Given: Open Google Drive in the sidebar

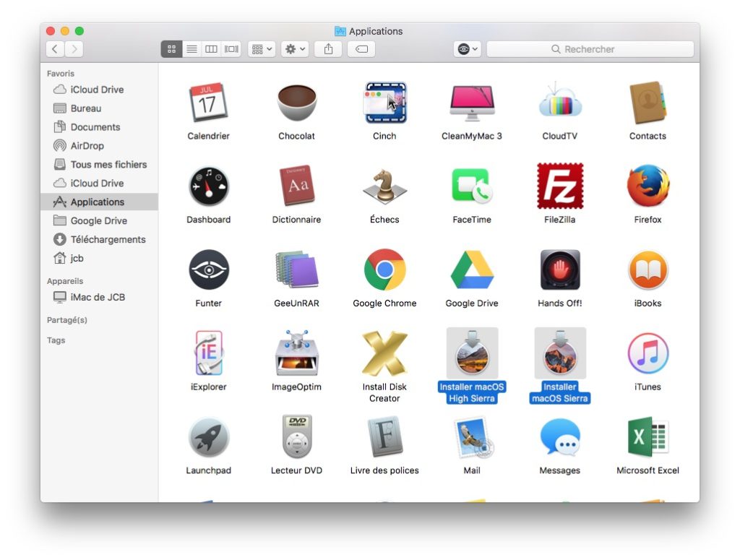Looking at the screenshot, I should click(x=99, y=221).
